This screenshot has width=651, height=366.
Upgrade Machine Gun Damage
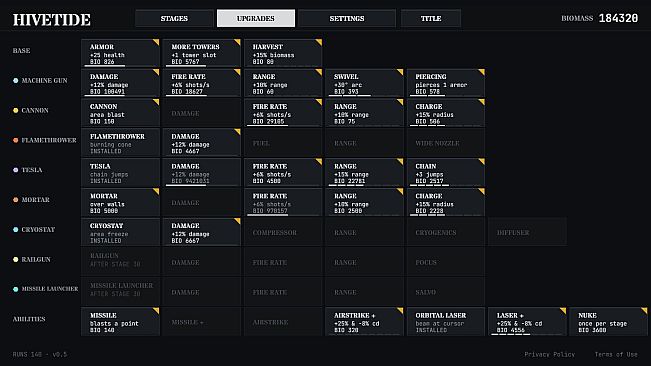(120, 83)
